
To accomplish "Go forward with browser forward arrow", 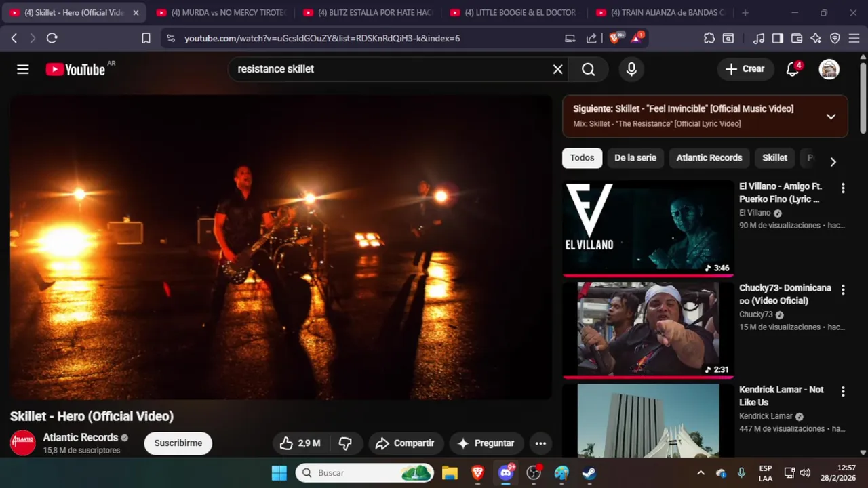I will pyautogui.click(x=33, y=39).
